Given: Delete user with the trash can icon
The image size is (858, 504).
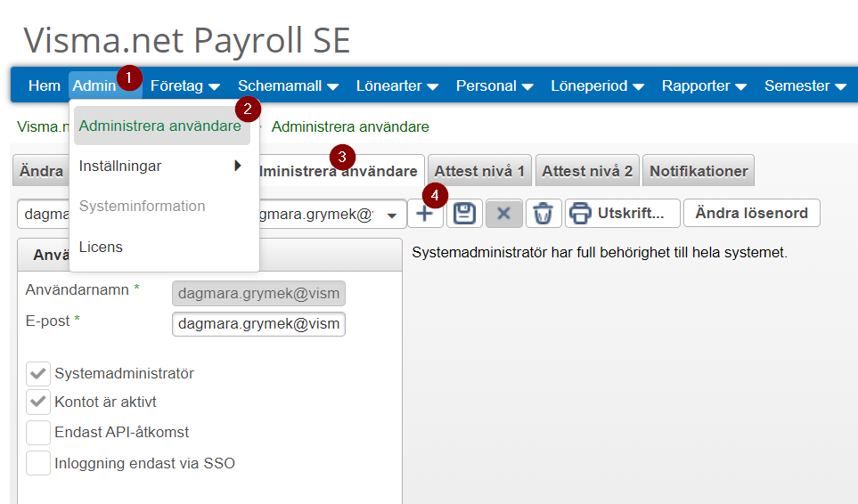Looking at the screenshot, I should 543,213.
